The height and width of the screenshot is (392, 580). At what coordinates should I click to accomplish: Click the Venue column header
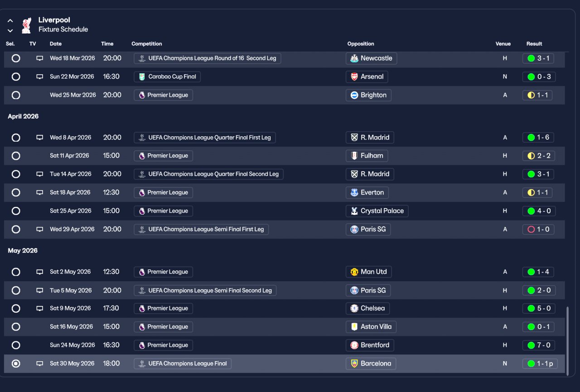pos(503,44)
